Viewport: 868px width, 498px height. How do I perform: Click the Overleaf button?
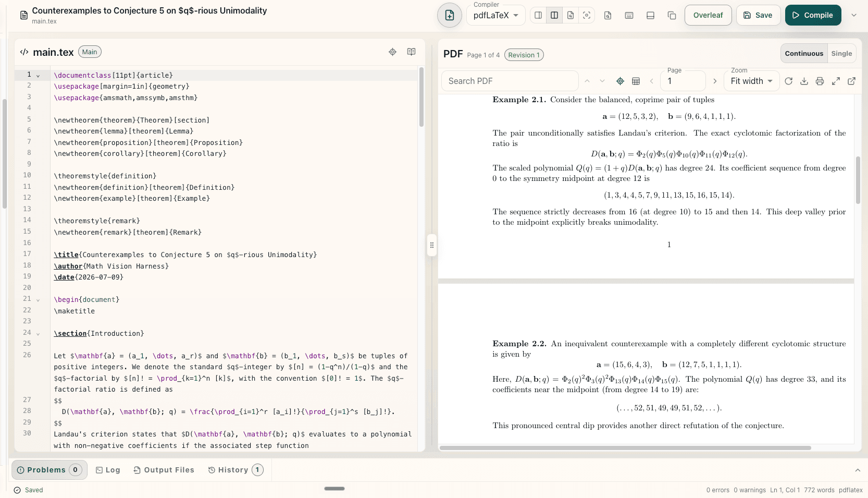708,15
